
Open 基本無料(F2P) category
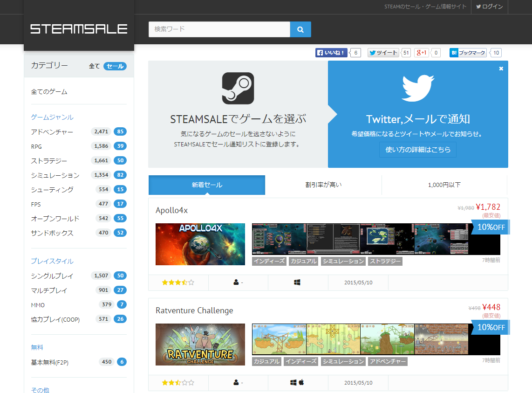[x=49, y=362]
